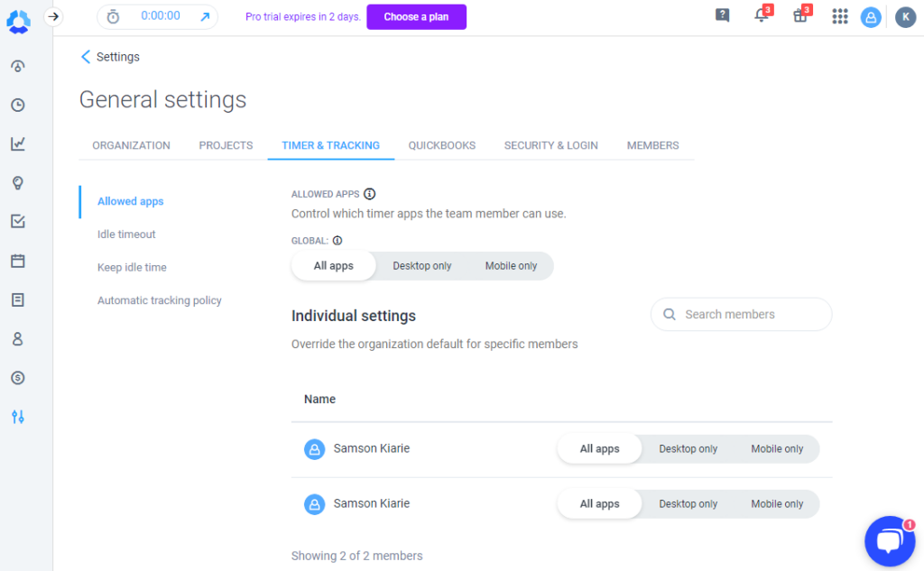Screen dimensions: 924x571
Task: Open the Dashboard from the sidebar
Action: click(16, 65)
